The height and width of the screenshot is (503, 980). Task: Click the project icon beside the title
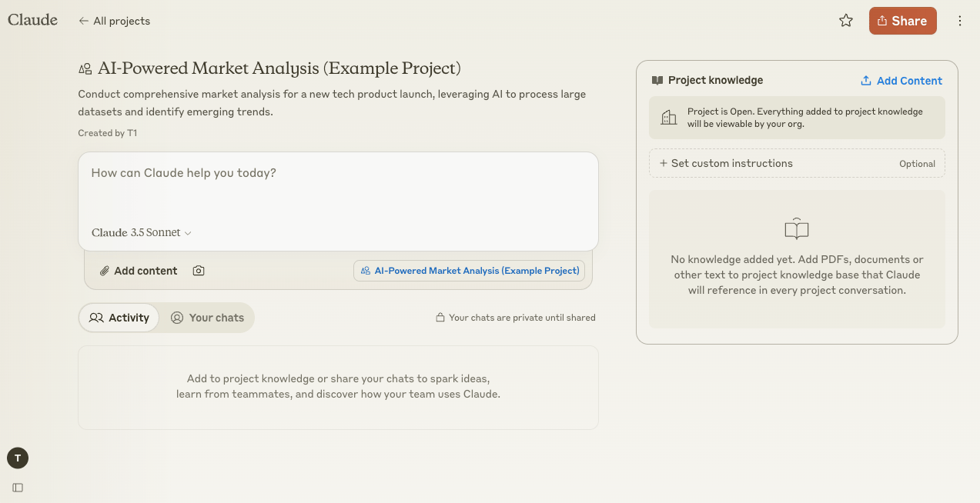pyautogui.click(x=85, y=69)
